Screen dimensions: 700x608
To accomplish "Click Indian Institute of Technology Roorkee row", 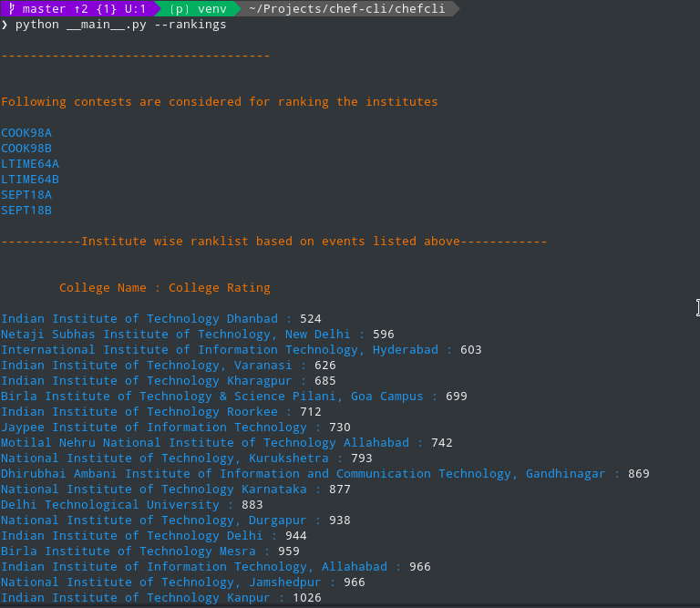I will (161, 412).
